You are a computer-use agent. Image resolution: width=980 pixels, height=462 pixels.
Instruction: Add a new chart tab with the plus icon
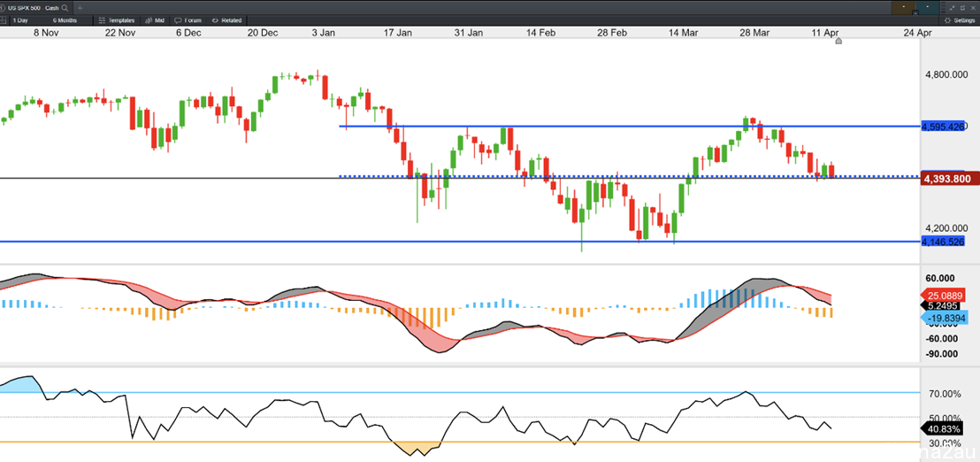(x=80, y=8)
